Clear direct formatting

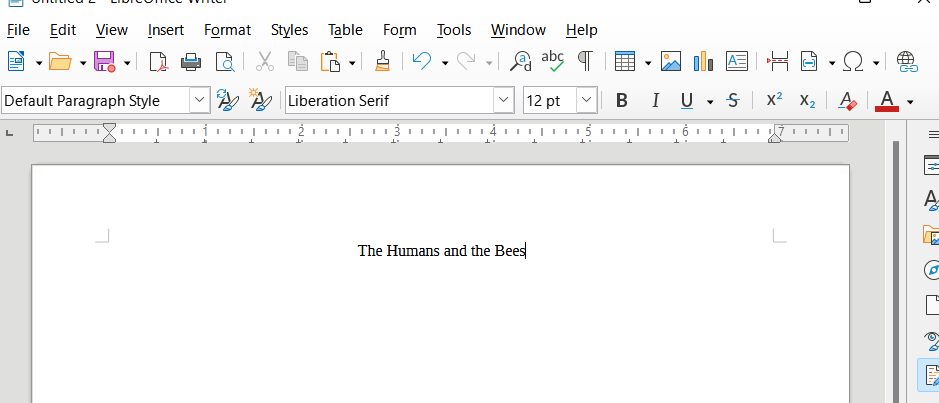click(847, 101)
